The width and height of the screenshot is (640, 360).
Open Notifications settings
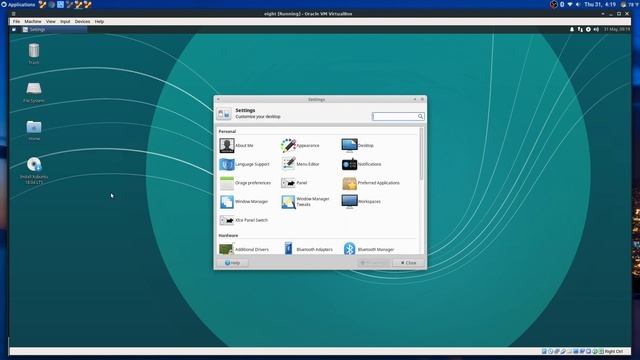(361, 164)
